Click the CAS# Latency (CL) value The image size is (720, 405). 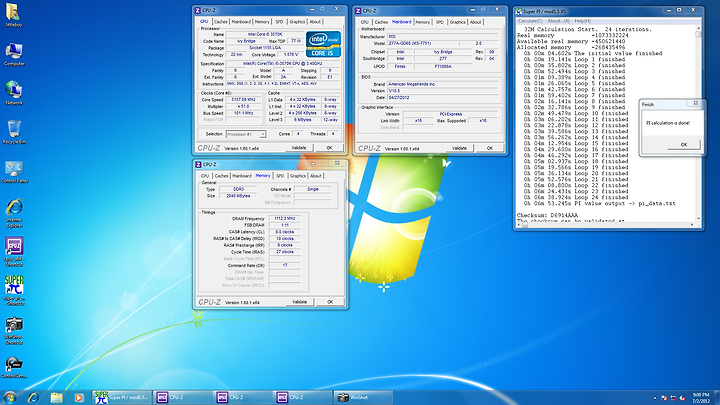coord(285,232)
